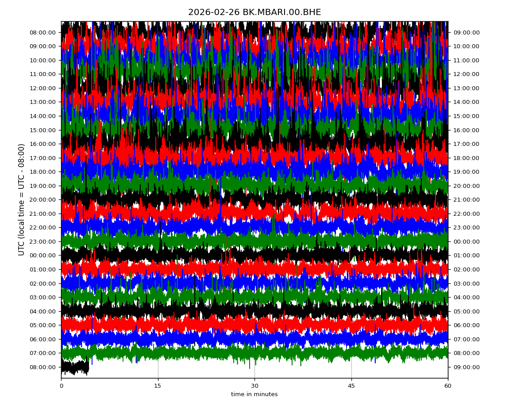Click the "UTC (local time = UTC - 08:00)" axis label
Viewport: 509px width, 420px height.
[x=21, y=199]
